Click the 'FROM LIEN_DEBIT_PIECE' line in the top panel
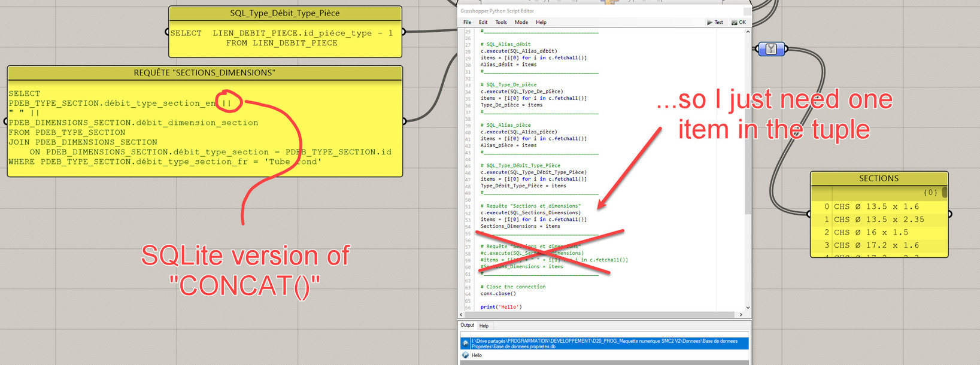 coord(282,43)
